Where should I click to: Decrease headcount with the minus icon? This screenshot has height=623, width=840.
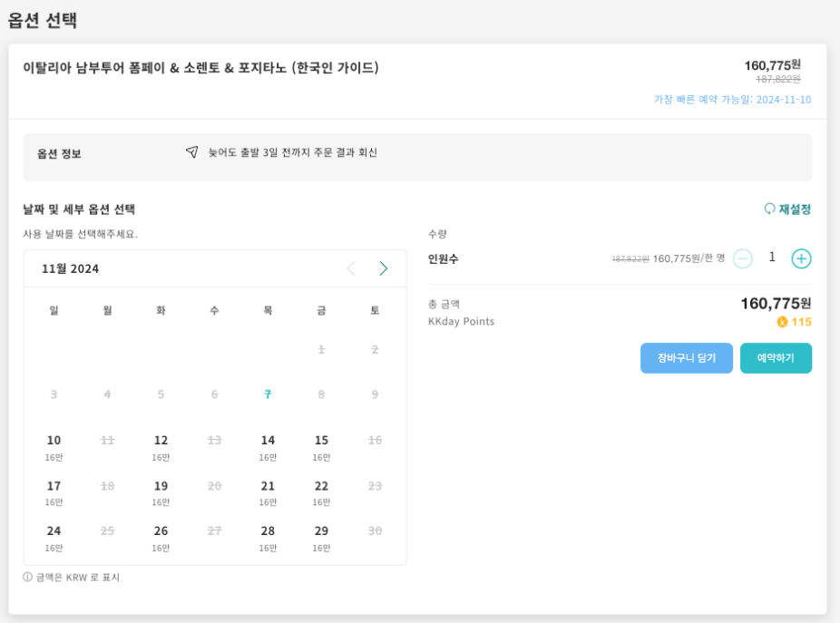(x=743, y=258)
